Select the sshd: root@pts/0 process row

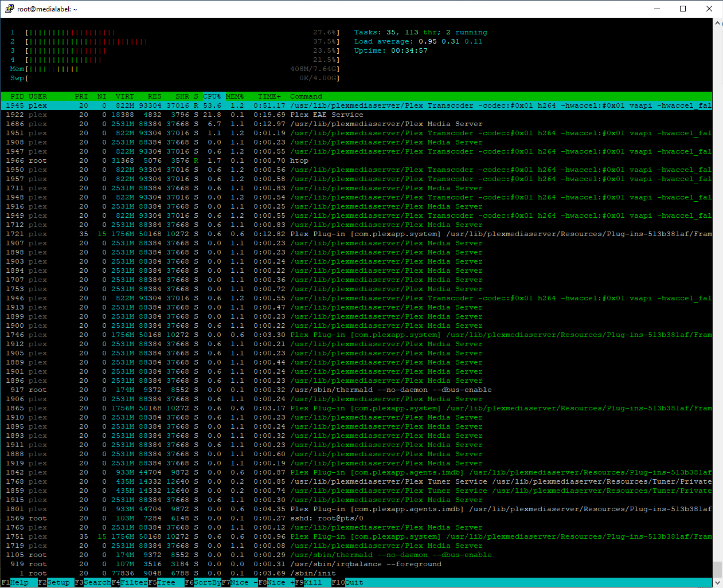(357, 518)
